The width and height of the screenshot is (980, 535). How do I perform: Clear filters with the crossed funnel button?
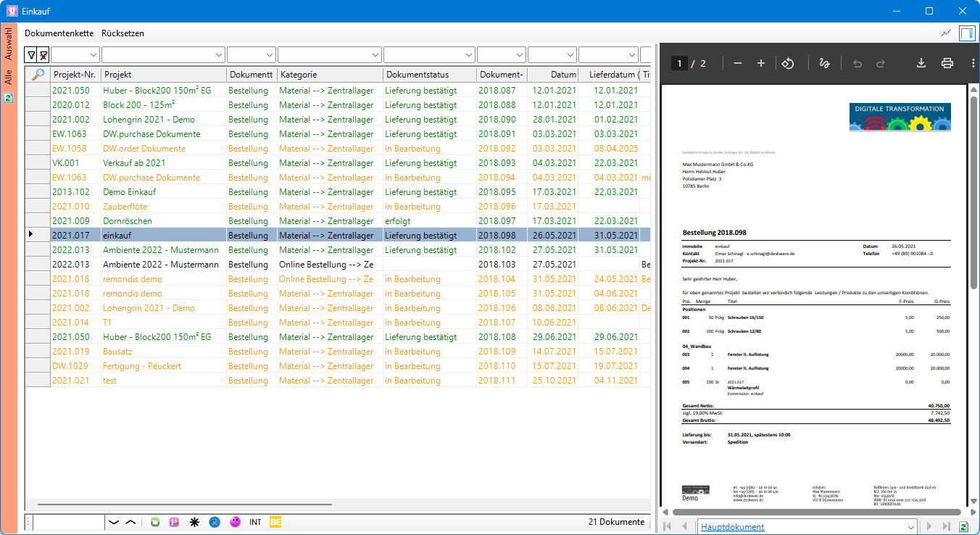coord(43,54)
